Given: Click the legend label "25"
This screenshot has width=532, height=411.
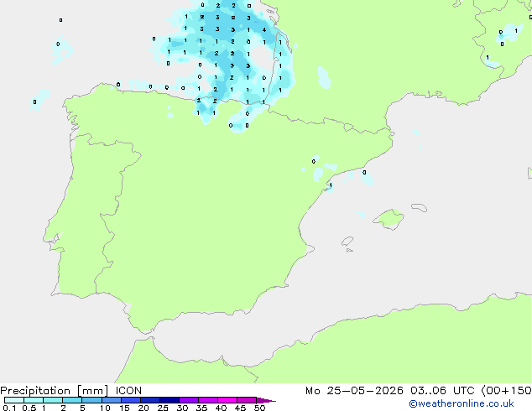Looking at the screenshot, I should click(x=163, y=408).
